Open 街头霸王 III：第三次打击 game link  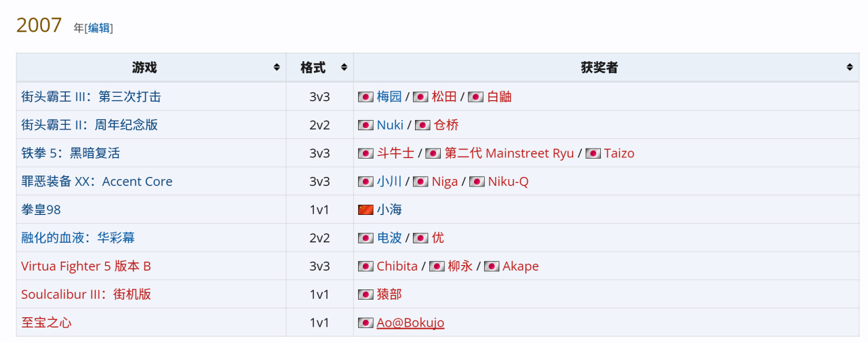point(91,96)
